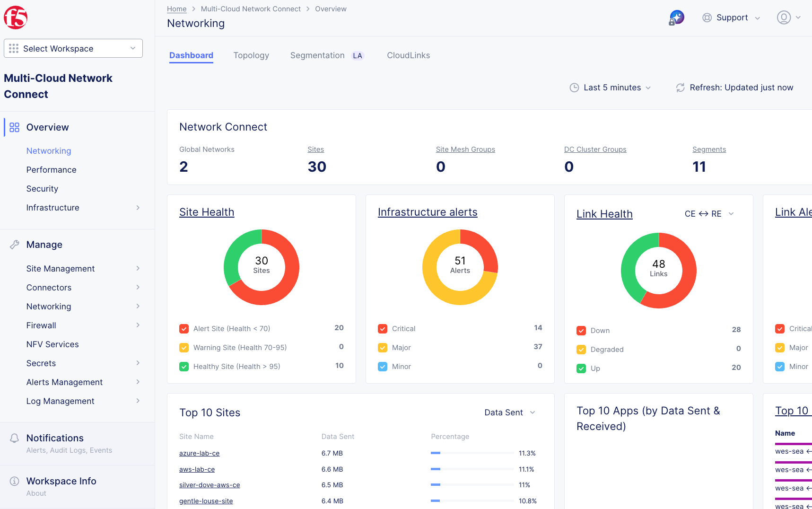Toggle the Major checkbox in Infrastructure alerts
Viewport: 812px width, 509px height.
point(383,348)
